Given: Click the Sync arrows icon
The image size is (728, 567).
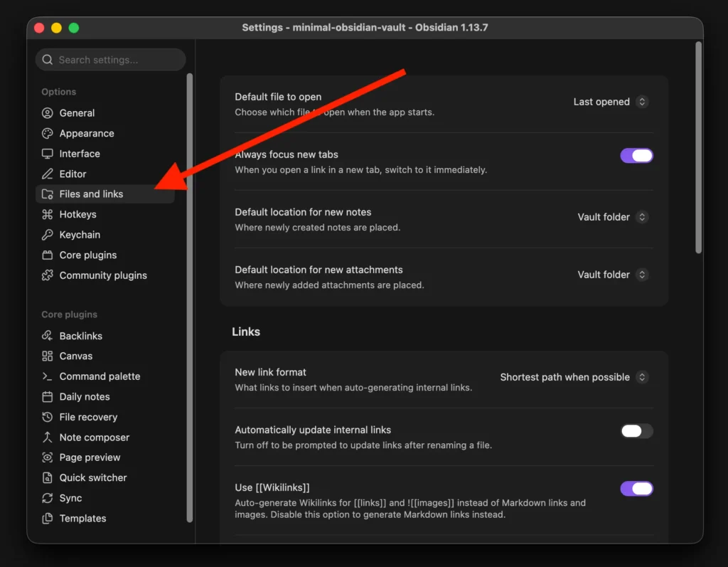Looking at the screenshot, I should pos(48,498).
